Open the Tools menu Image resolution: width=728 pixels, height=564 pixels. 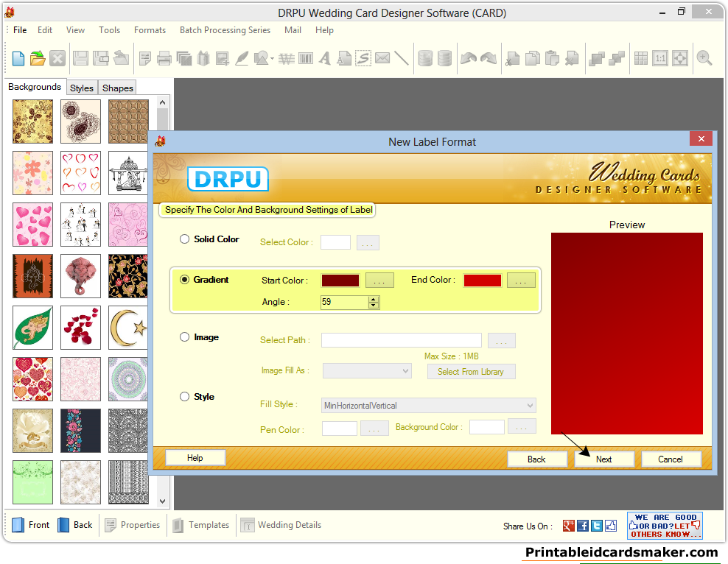click(x=110, y=30)
